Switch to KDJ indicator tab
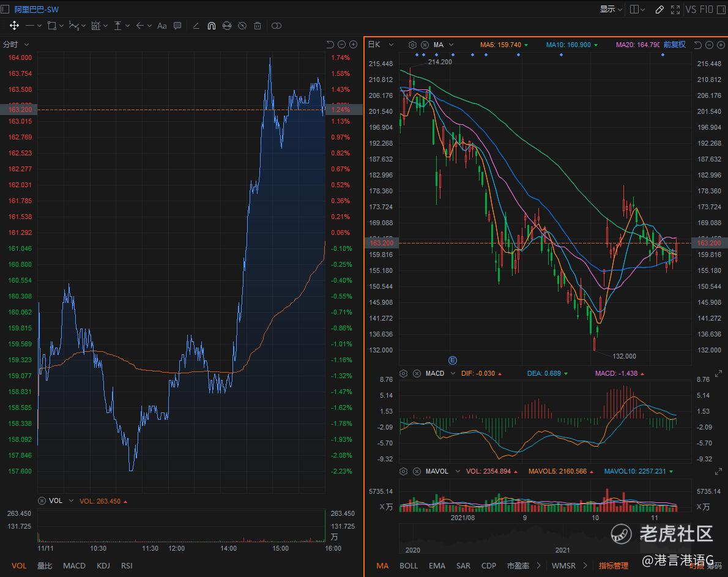The width and height of the screenshot is (728, 577). 103,566
